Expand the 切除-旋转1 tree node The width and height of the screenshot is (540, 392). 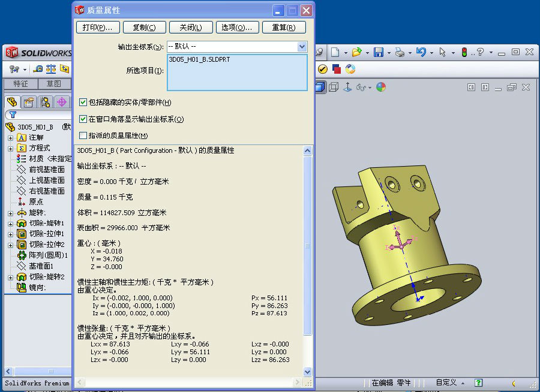[10, 224]
